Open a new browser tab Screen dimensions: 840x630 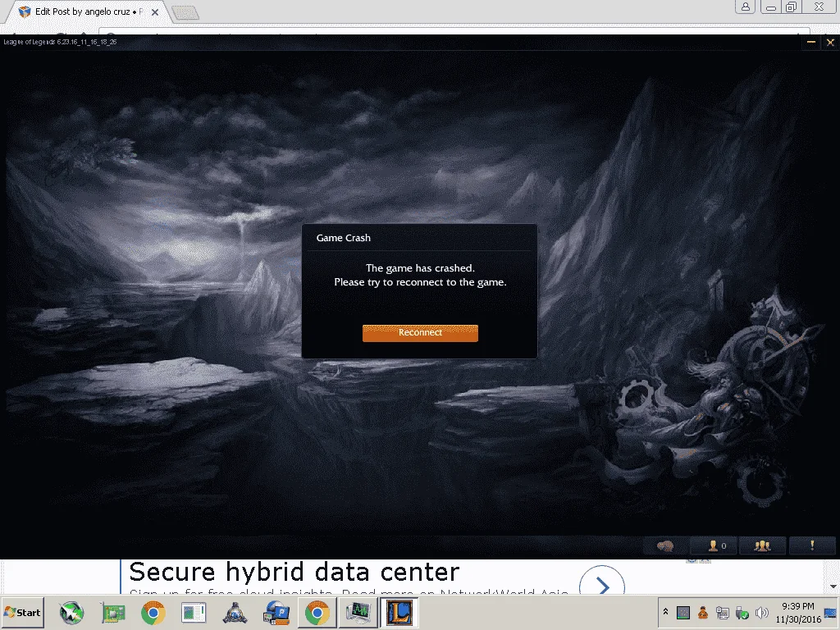185,12
